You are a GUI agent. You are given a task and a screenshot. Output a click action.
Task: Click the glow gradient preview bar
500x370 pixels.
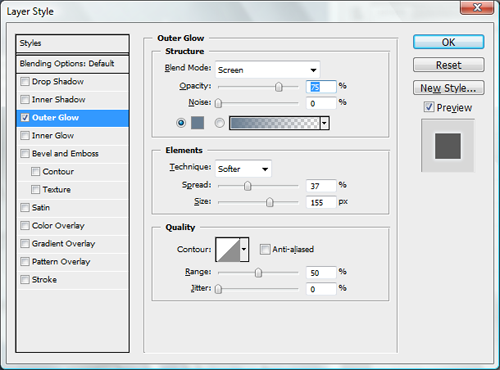pos(274,123)
